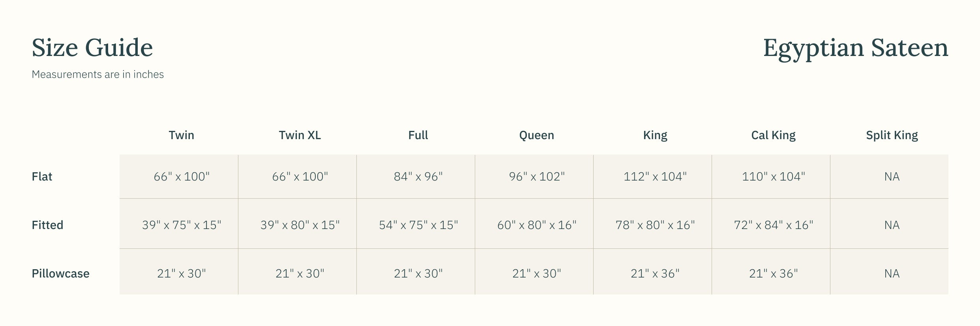Click the Flat row label

(x=42, y=177)
